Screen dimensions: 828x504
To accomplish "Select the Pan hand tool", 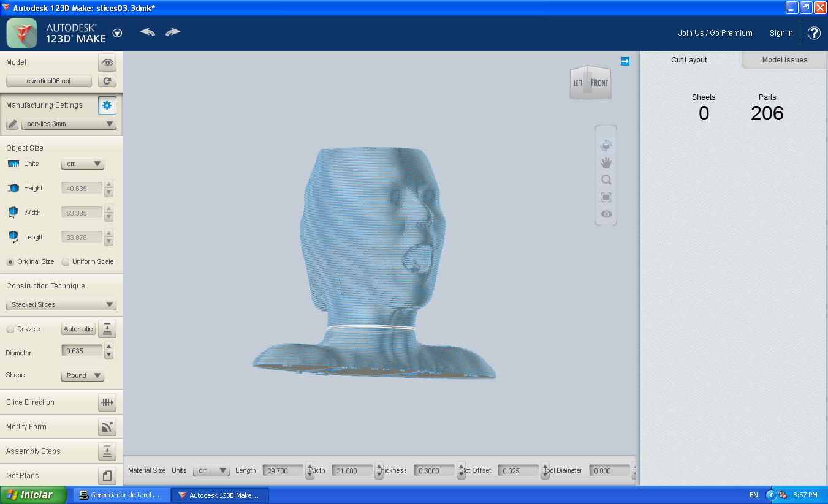I will [606, 163].
